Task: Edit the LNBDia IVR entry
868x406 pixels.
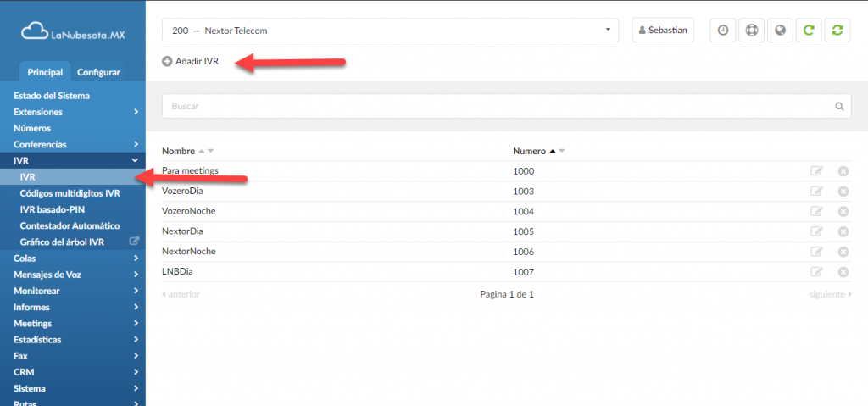Action: 816,272
